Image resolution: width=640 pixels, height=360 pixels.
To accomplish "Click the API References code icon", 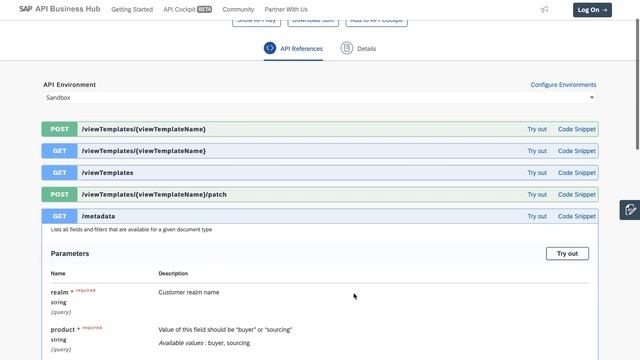I will click(270, 48).
